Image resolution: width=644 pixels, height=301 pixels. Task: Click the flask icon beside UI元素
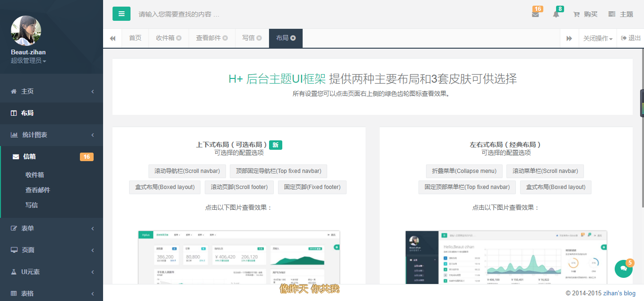tap(14, 272)
